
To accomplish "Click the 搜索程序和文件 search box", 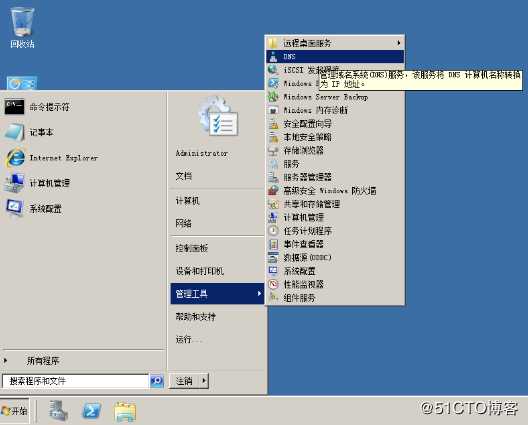I will coord(75,381).
